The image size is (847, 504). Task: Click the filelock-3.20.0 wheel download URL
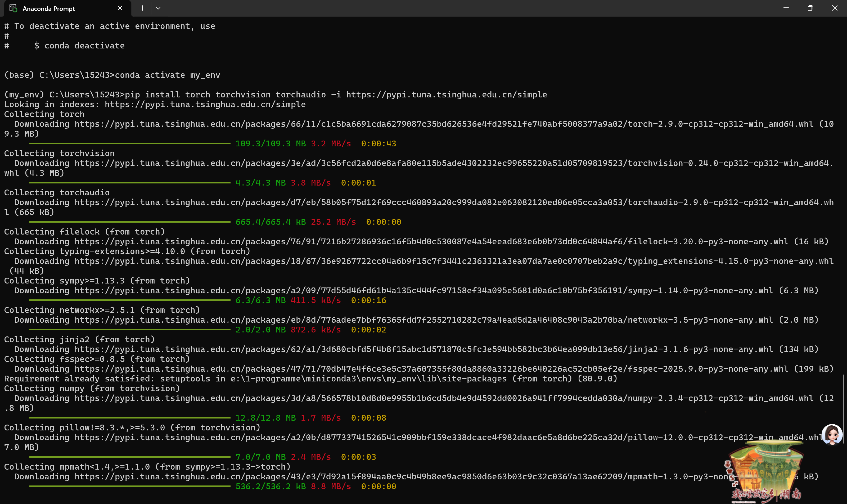432,242
